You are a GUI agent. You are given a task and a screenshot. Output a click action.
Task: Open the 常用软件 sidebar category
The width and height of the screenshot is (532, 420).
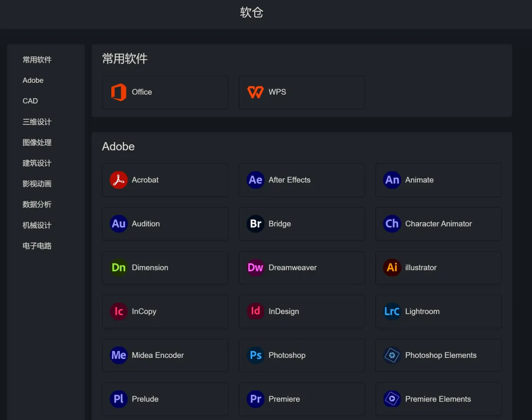[x=37, y=60]
